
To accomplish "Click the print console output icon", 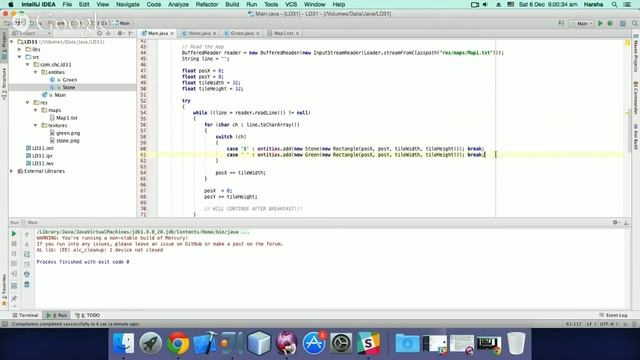I will coord(27,274).
